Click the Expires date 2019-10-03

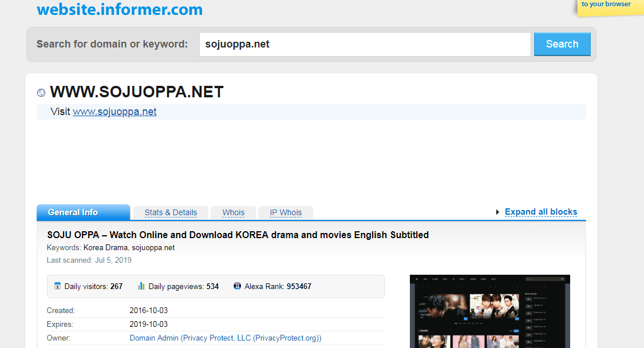tap(149, 324)
